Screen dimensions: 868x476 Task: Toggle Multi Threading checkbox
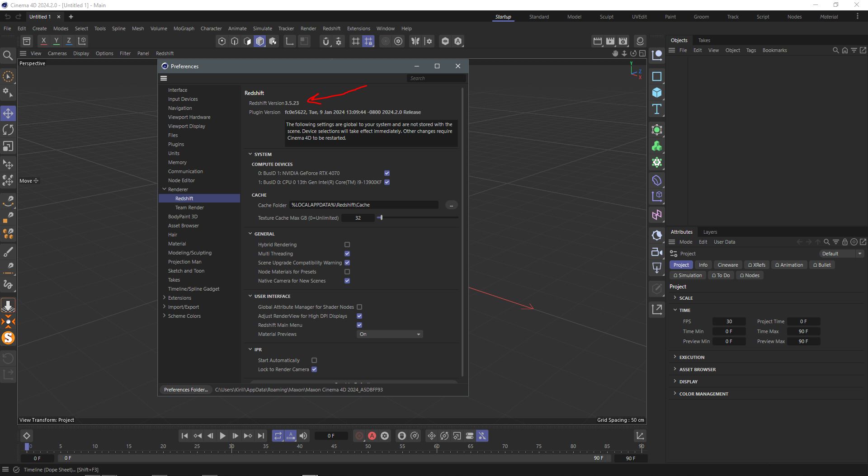click(347, 254)
